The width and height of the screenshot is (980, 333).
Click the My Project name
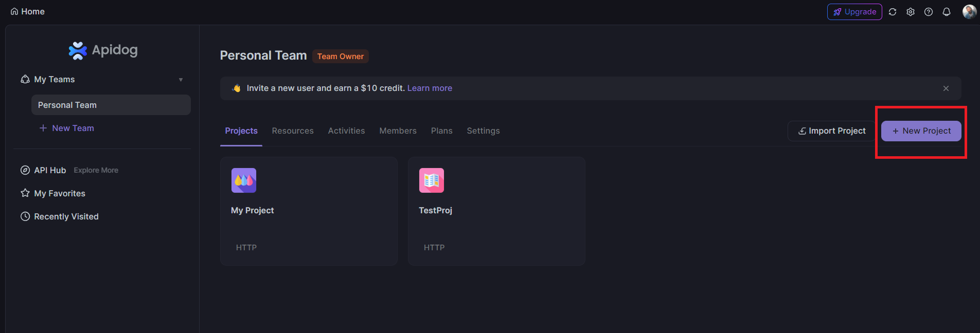[253, 210]
